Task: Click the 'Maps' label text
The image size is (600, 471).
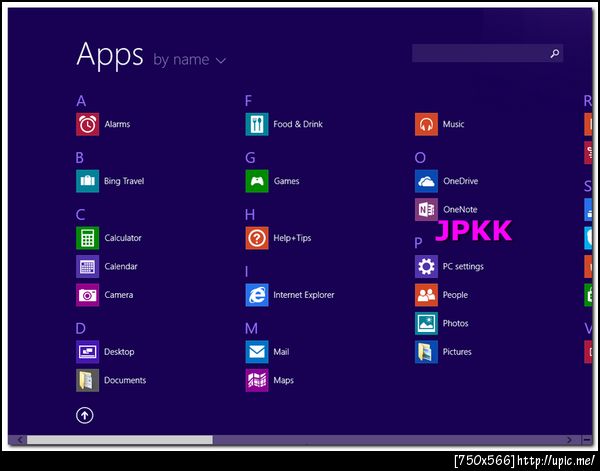Action: tap(284, 381)
